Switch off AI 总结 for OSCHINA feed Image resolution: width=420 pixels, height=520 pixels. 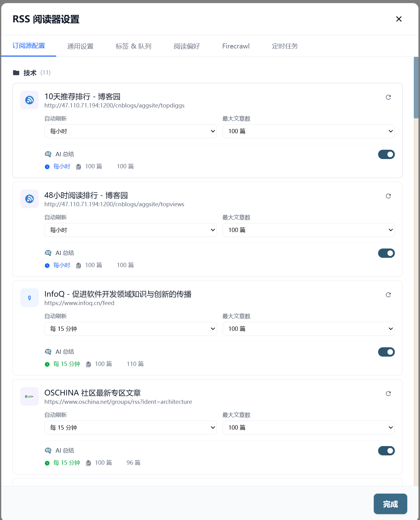[386, 451]
